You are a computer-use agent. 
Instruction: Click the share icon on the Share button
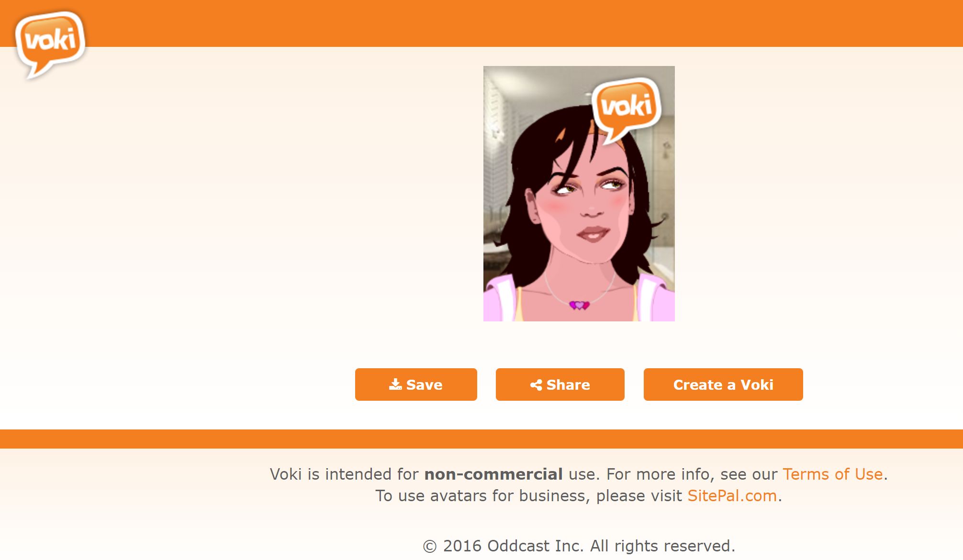536,385
